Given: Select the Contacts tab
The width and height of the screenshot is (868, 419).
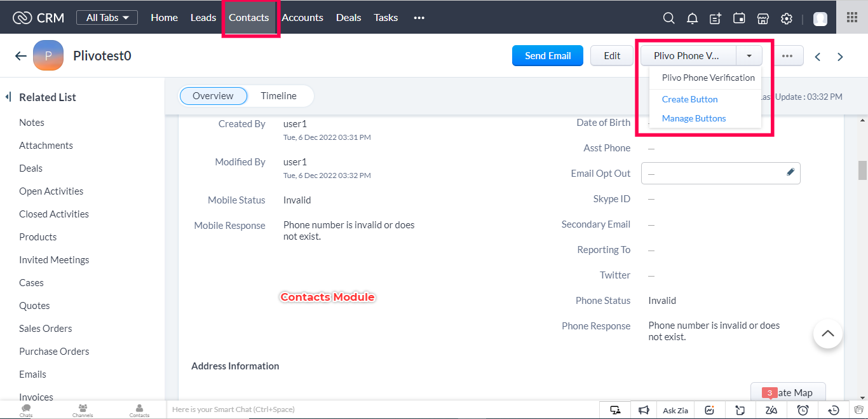Looking at the screenshot, I should point(249,18).
